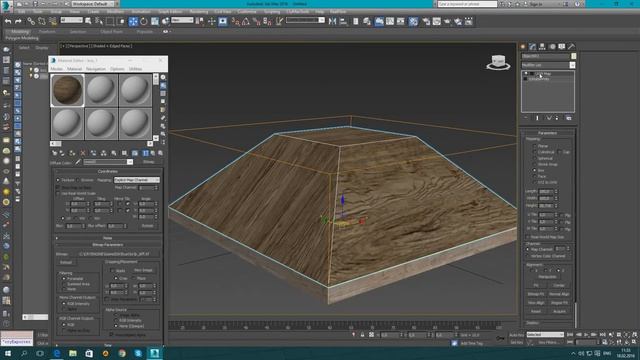Open the Rendering menu in the main menu bar

(x=199, y=12)
